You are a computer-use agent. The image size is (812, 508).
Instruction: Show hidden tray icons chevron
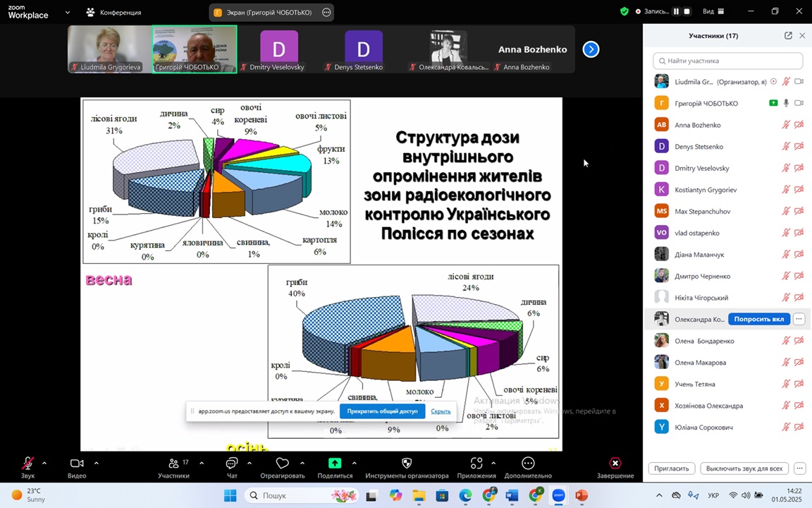[x=659, y=495]
